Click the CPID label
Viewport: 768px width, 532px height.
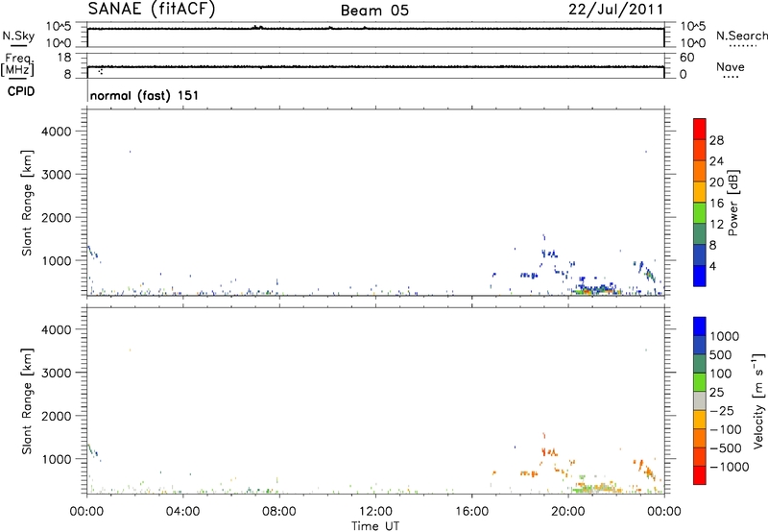21,91
